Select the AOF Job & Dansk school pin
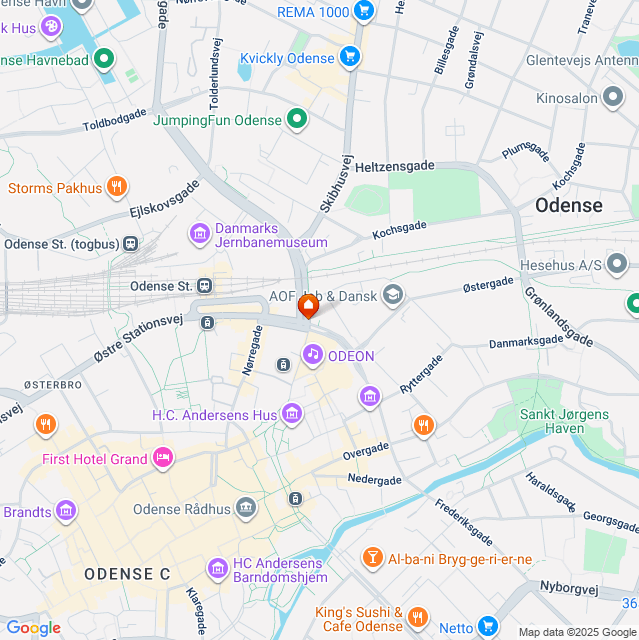Image resolution: width=639 pixels, height=640 pixels. pos(393,295)
